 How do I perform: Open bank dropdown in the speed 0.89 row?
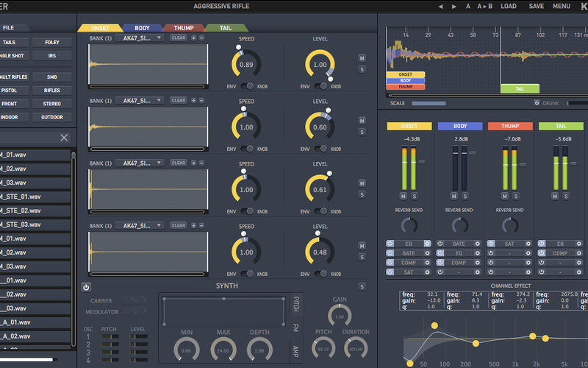(x=140, y=38)
